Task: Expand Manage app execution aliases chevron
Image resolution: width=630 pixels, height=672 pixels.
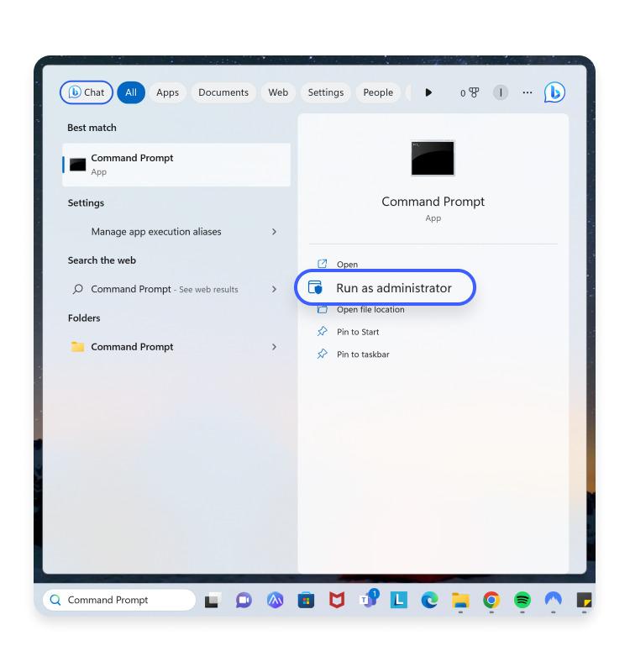Action: [275, 232]
